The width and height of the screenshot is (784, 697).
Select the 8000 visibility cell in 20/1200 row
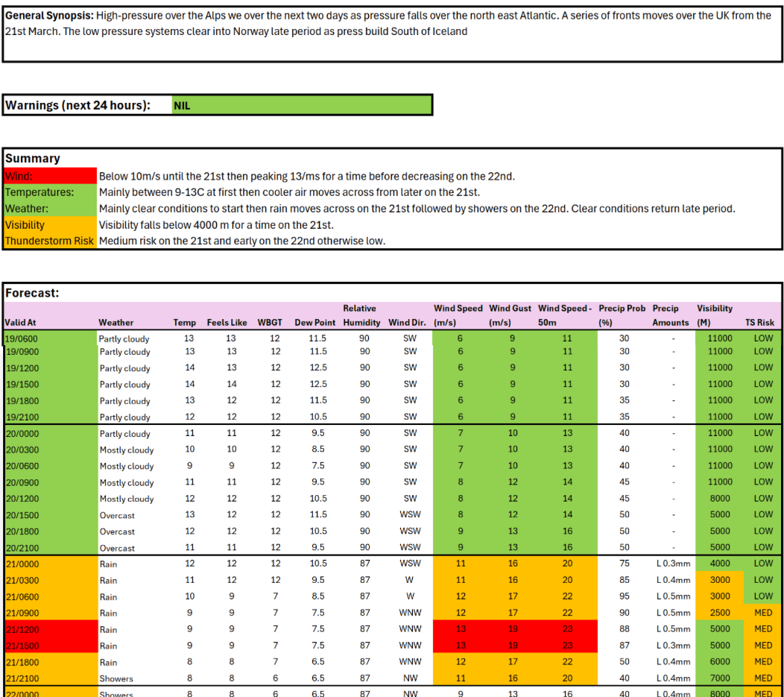tap(720, 499)
